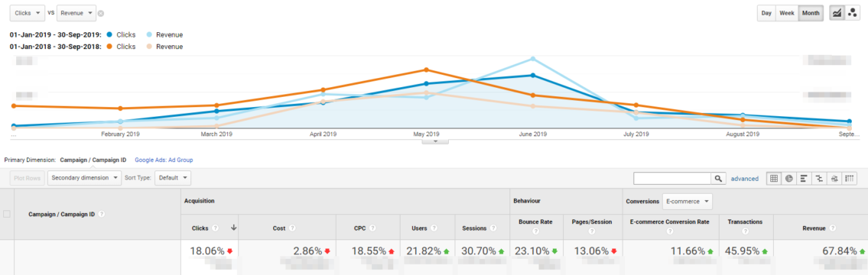Viewport: 868px width, 275px height.
Task: Click the 2019 Revenue light-blue legend dot
Action: click(149, 35)
